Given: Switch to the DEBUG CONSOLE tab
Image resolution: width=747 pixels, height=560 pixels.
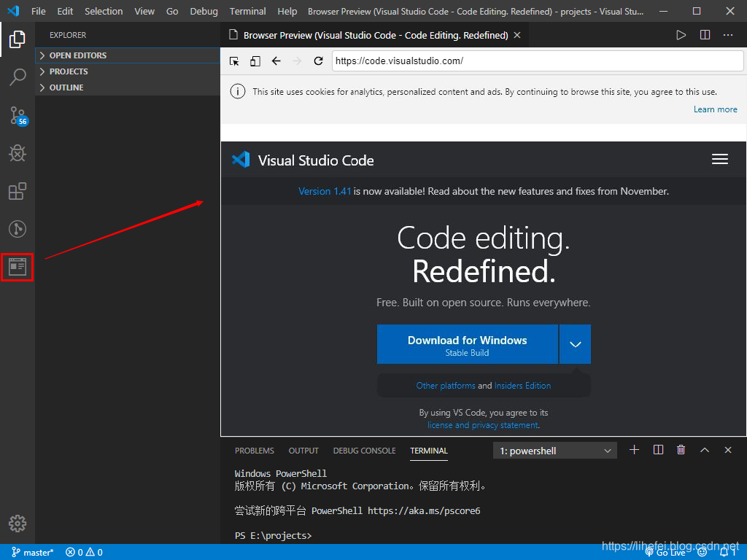Looking at the screenshot, I should (365, 451).
